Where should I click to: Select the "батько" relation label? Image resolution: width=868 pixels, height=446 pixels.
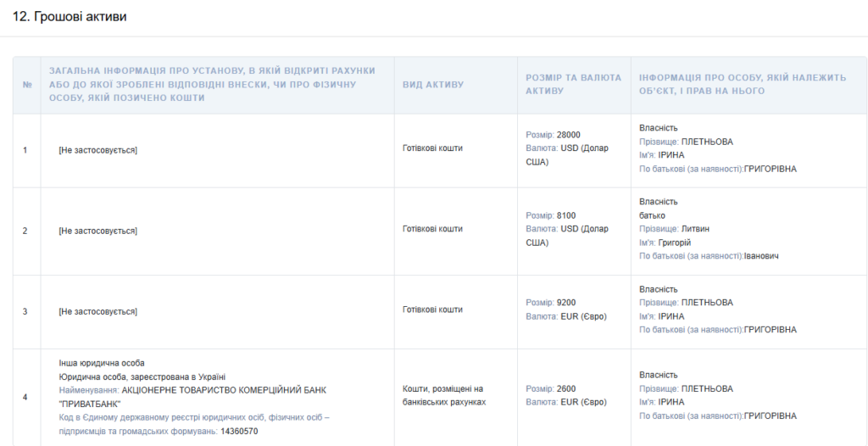click(x=652, y=215)
